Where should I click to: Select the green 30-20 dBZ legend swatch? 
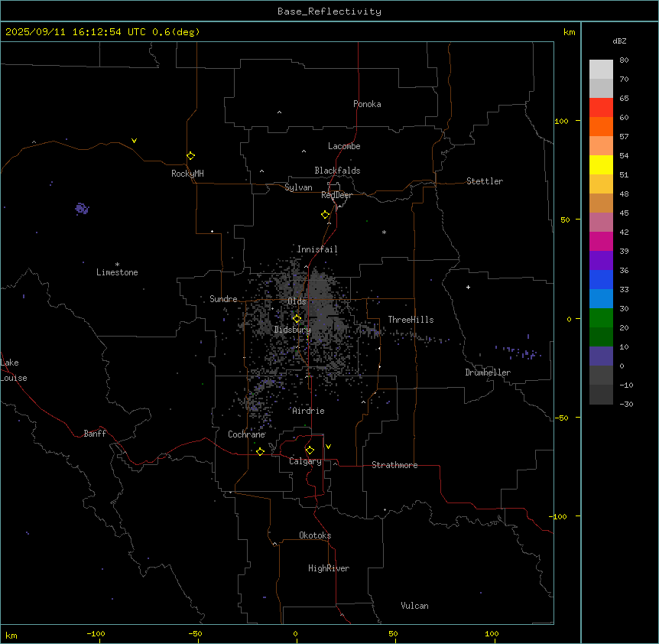click(601, 318)
